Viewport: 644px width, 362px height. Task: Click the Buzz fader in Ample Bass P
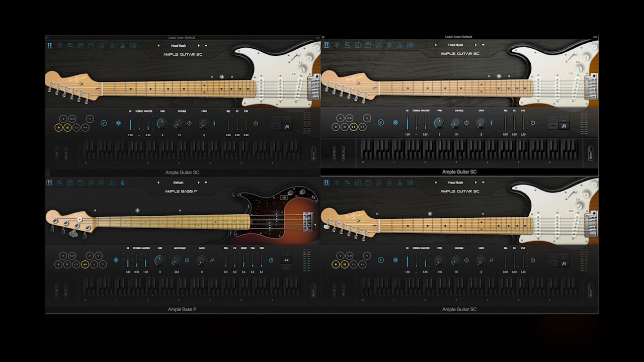[244, 260]
